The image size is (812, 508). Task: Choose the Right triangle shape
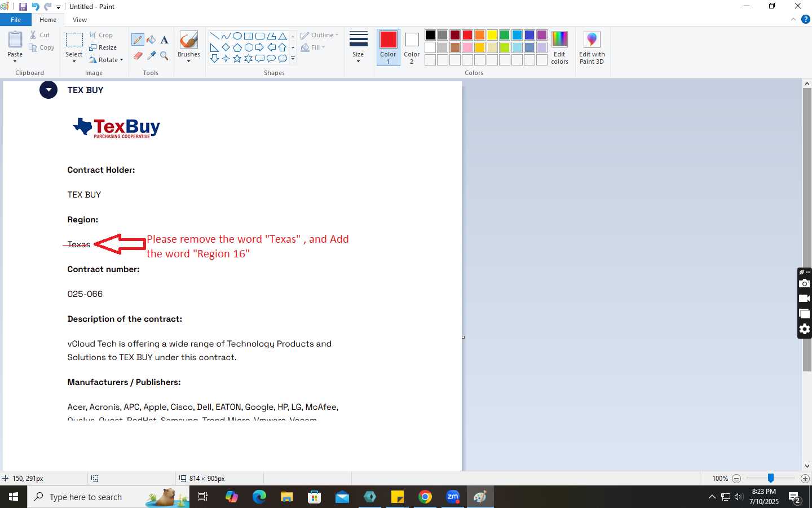pyautogui.click(x=214, y=47)
